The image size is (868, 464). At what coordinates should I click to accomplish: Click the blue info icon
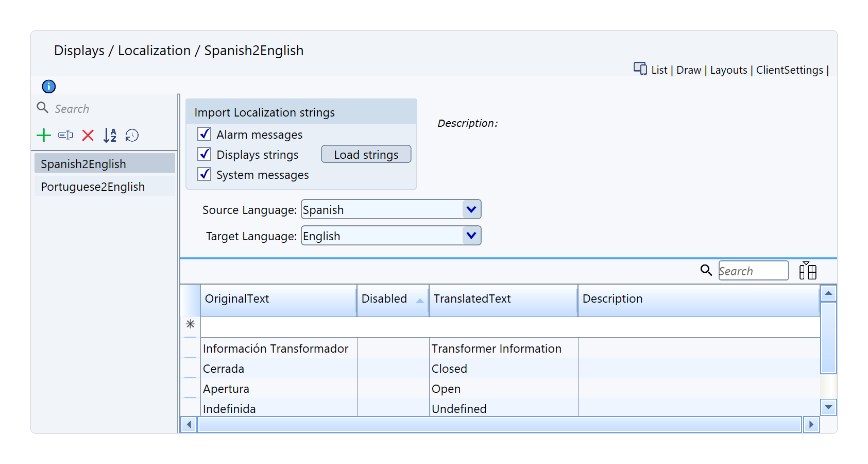click(x=49, y=87)
